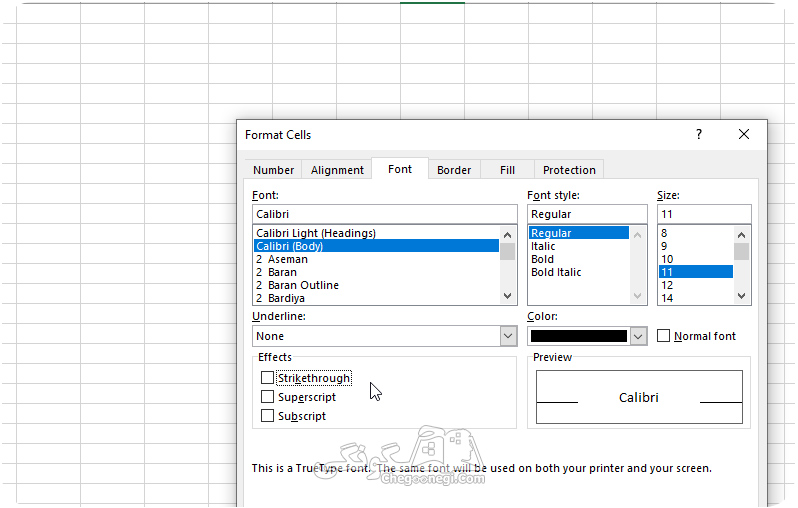The image size is (798, 508).
Task: Select font size 12
Action: 696,285
